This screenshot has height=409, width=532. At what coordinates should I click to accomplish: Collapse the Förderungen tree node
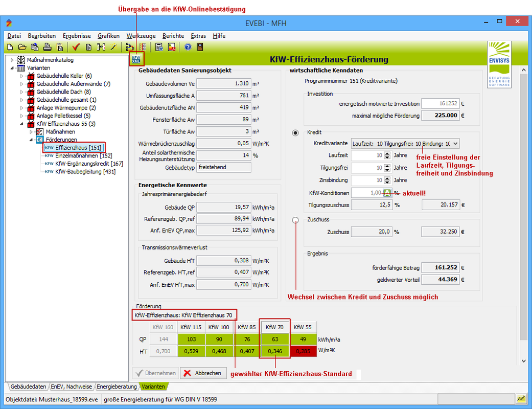(31, 140)
